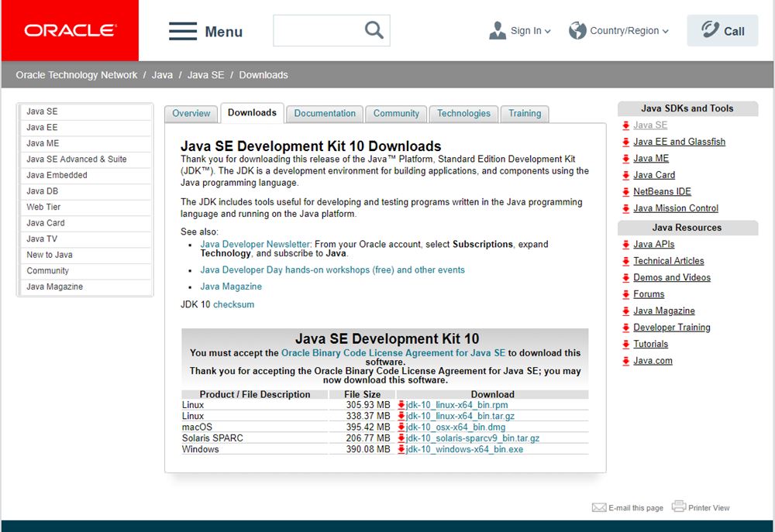Click the Java SE breadcrumb link

[205, 75]
